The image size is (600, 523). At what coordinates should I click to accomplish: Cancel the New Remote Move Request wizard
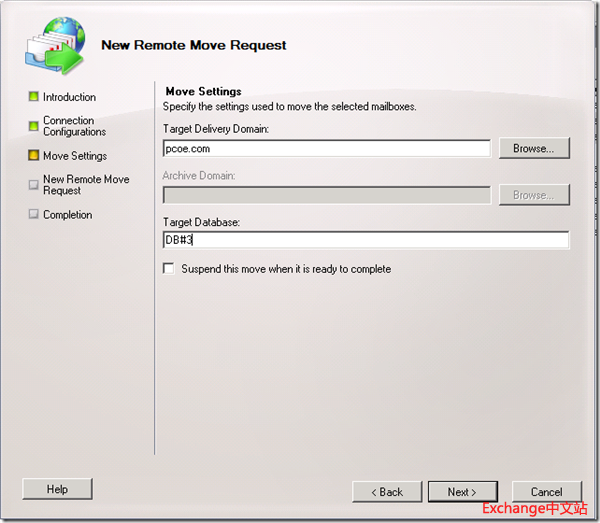tap(546, 492)
